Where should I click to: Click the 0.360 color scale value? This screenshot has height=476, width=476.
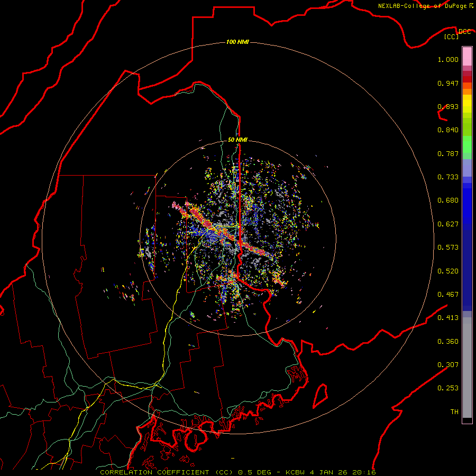coord(448,342)
